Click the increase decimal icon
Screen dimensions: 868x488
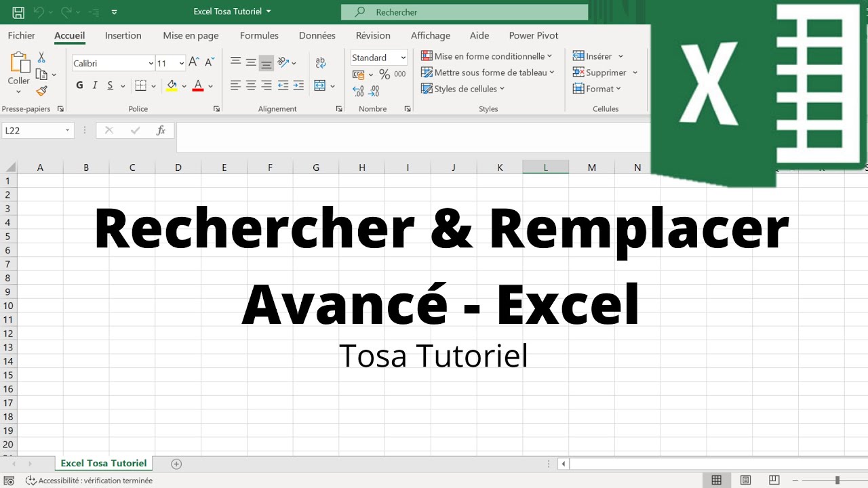coord(358,91)
